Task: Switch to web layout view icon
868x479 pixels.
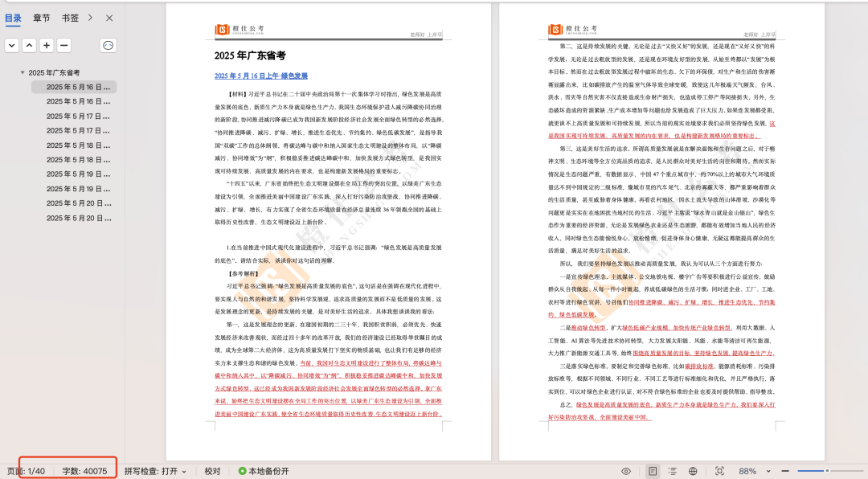Action: tap(694, 471)
